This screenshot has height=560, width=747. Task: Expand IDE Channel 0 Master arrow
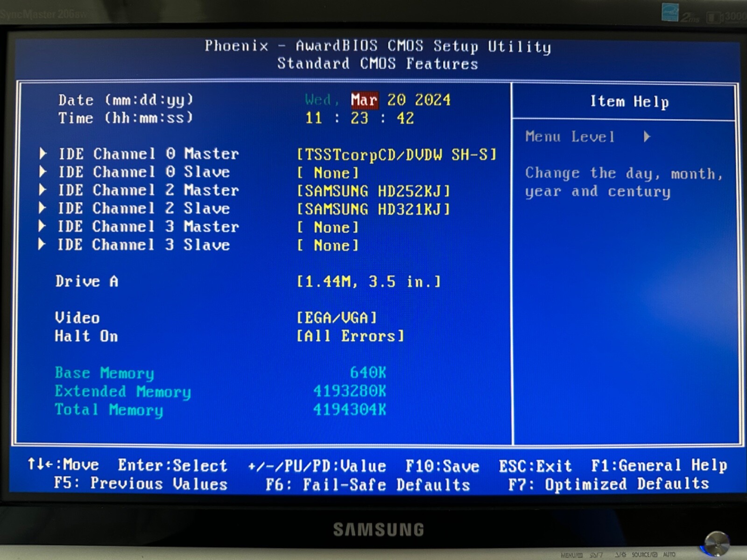point(43,154)
